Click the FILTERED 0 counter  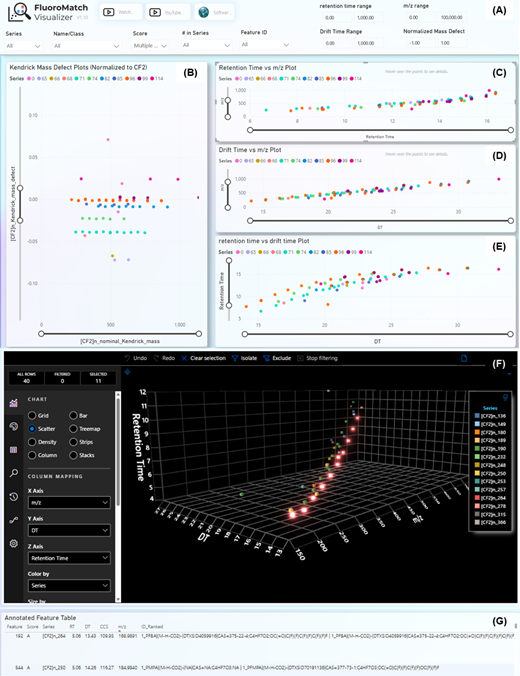[x=63, y=378]
